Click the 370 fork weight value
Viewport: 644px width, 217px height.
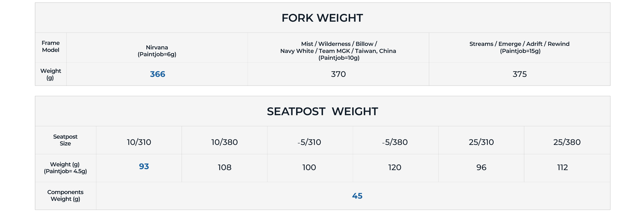[338, 74]
